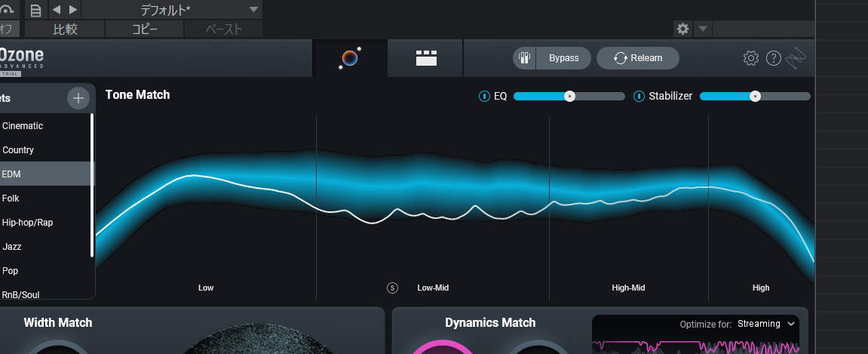Click the Bypass button
The image size is (868, 354).
[x=563, y=58]
